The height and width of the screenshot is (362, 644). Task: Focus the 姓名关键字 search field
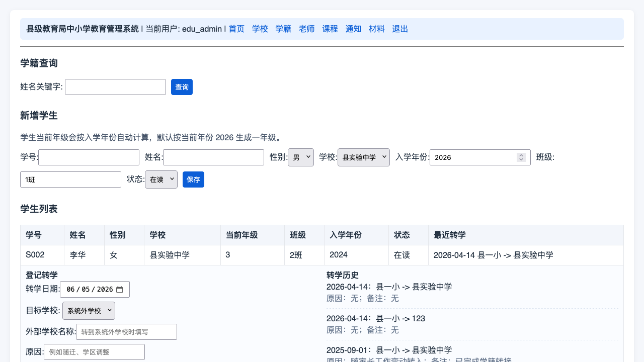[x=115, y=87]
